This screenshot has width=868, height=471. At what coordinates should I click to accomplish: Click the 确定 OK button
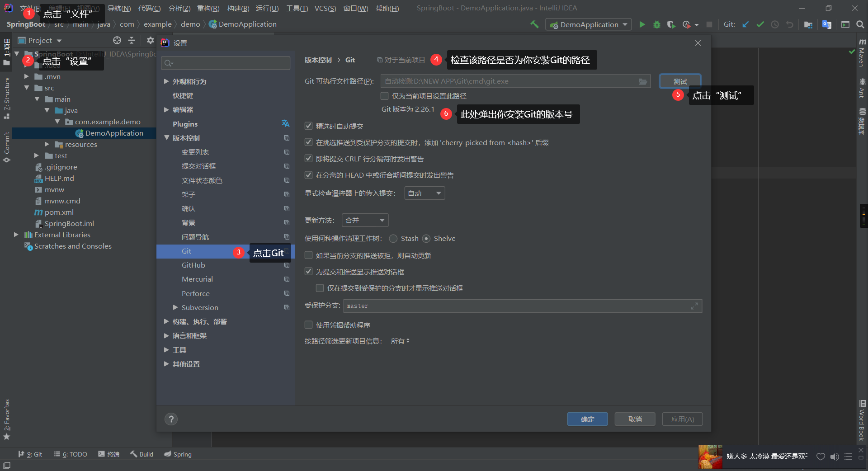click(x=587, y=419)
